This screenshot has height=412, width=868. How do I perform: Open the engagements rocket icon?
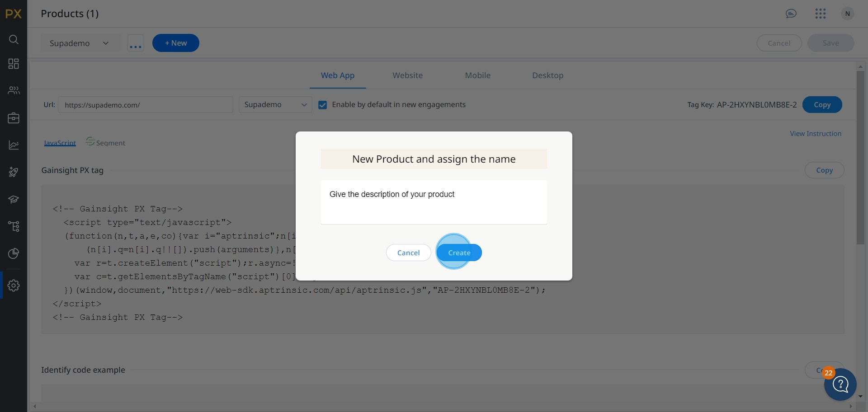click(x=14, y=172)
